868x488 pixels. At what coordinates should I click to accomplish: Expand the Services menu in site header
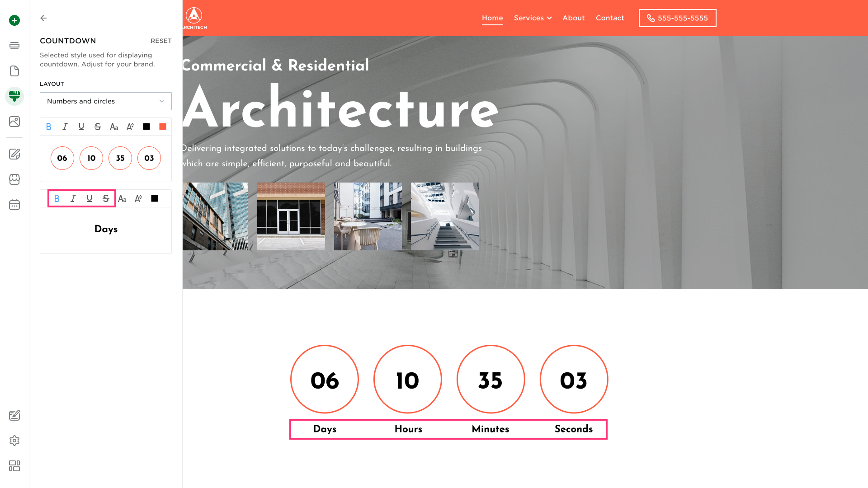[x=533, y=18]
